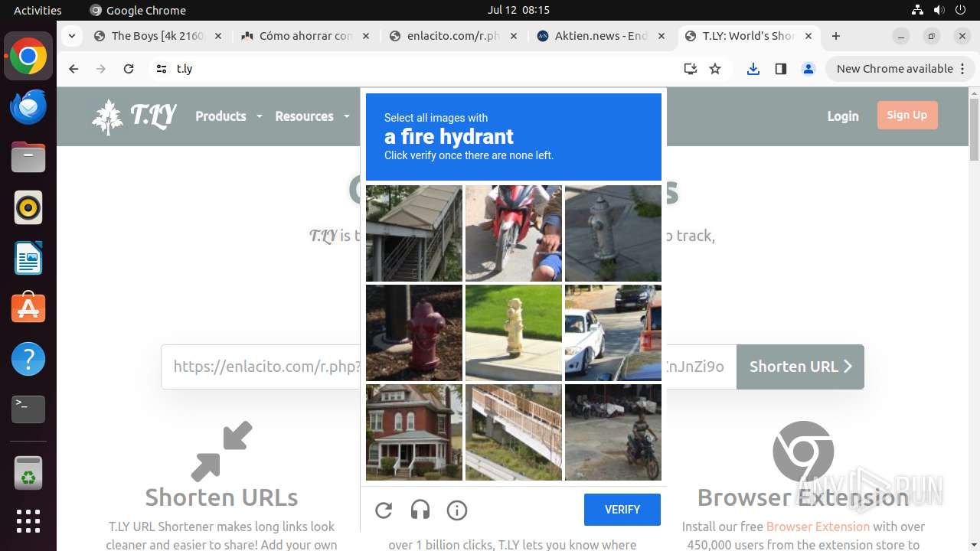Open the captcha help info icon

point(457,510)
